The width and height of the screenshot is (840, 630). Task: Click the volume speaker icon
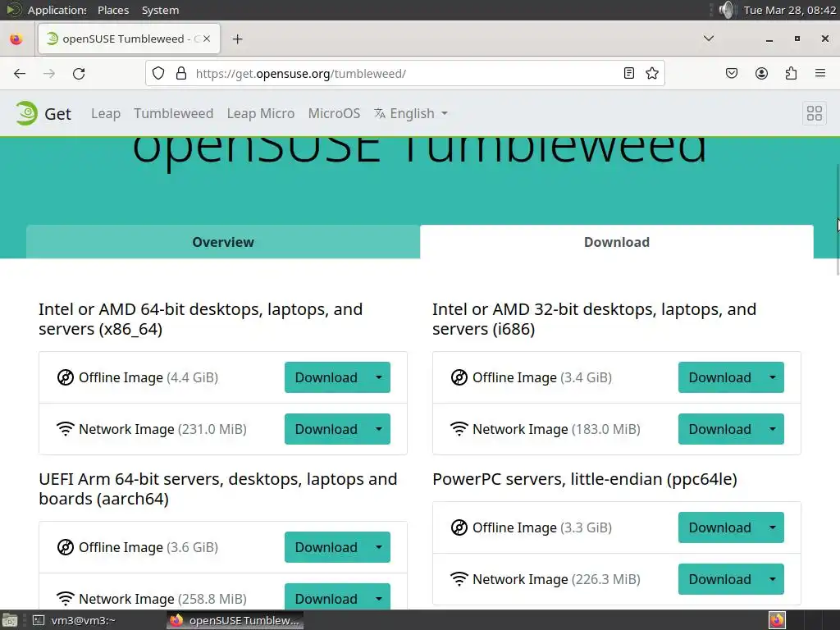726,10
